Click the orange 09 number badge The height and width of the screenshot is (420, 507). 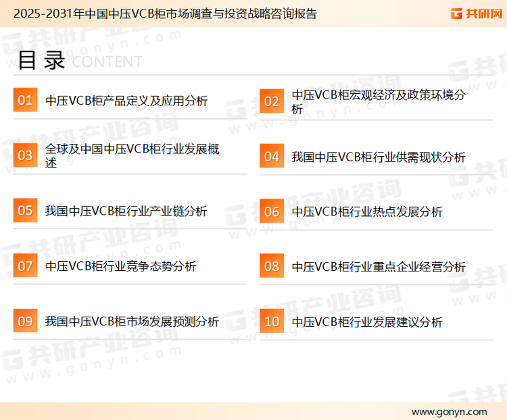(x=25, y=321)
